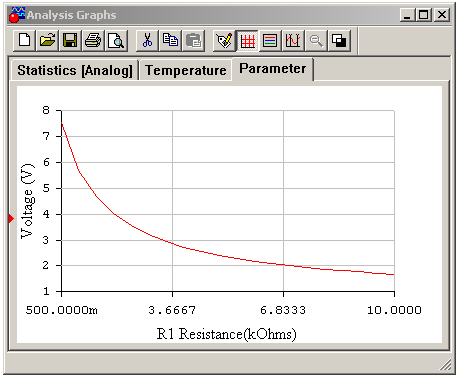
Task: Click the Paste clipboard icon
Action: pyautogui.click(x=193, y=41)
